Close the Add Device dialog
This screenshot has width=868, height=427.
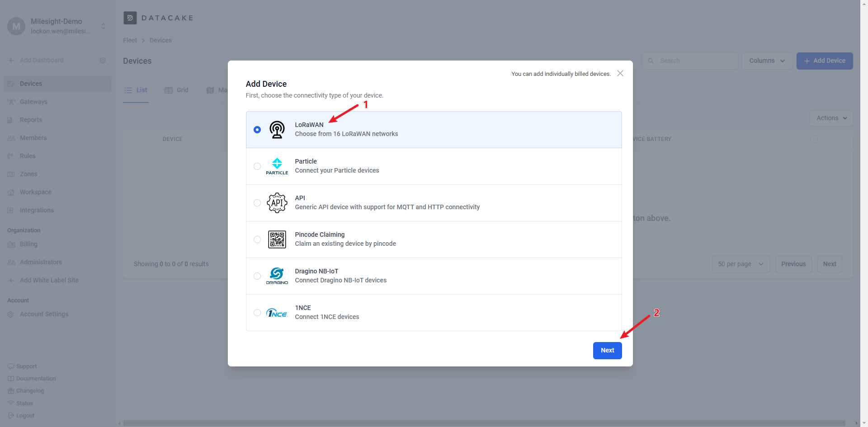click(620, 73)
